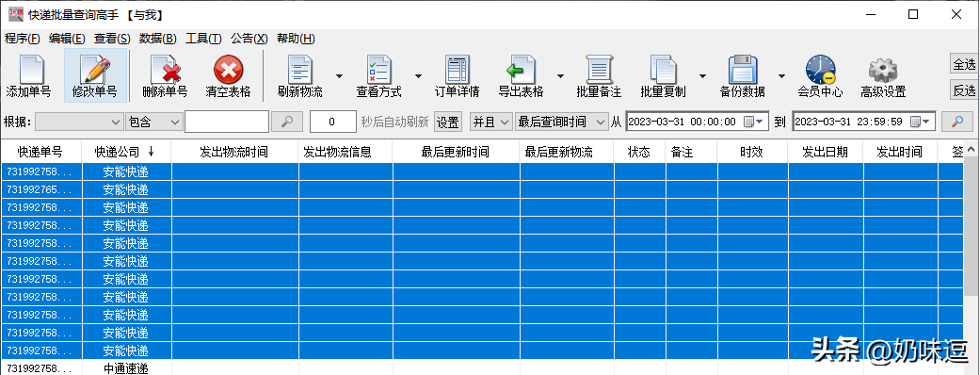
Task: Click the table scrollbar up arrow
Action: point(972,149)
